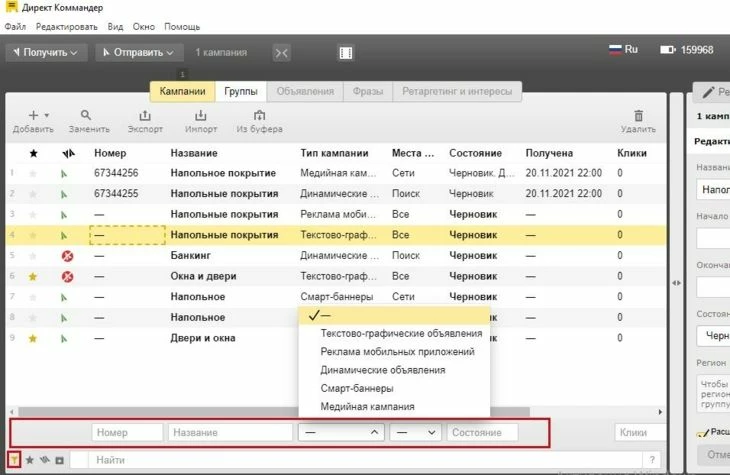
Task: Open the Вид menu
Action: (x=115, y=27)
